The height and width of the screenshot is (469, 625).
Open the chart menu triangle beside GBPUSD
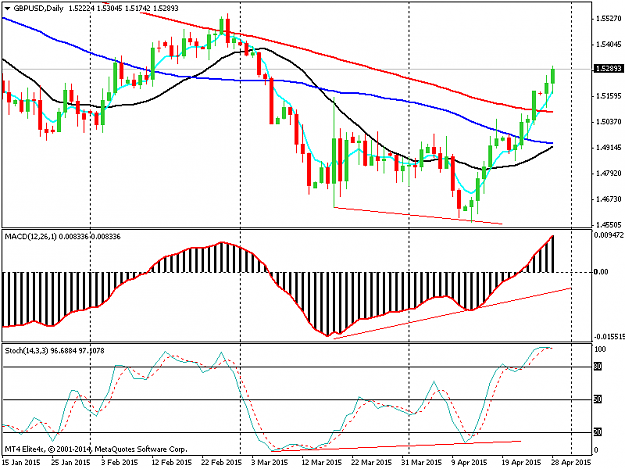(x=8, y=9)
